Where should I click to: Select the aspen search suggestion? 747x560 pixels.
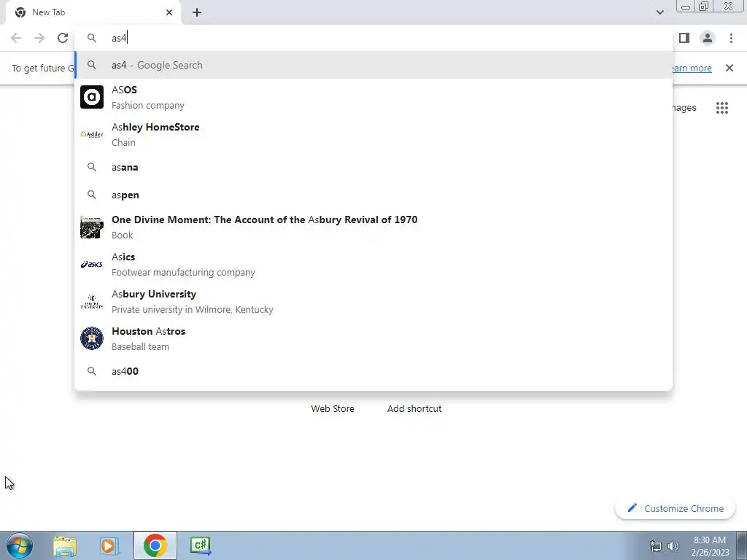[x=373, y=195]
